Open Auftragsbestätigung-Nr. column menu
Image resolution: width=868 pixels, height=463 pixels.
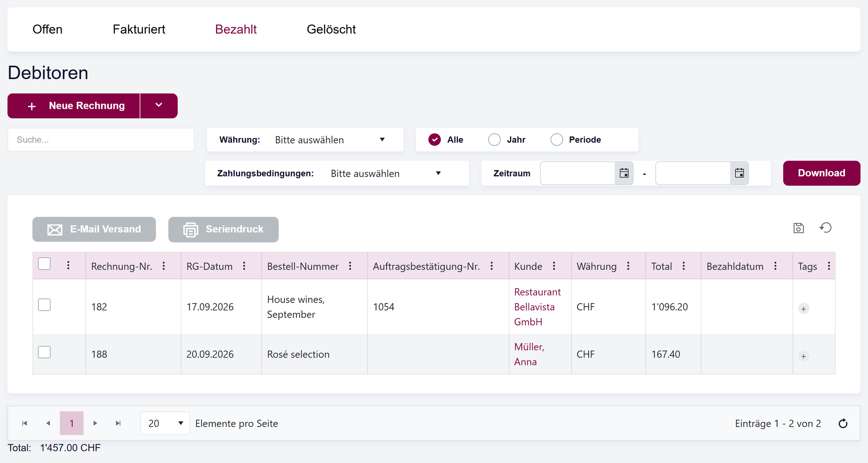coord(492,266)
